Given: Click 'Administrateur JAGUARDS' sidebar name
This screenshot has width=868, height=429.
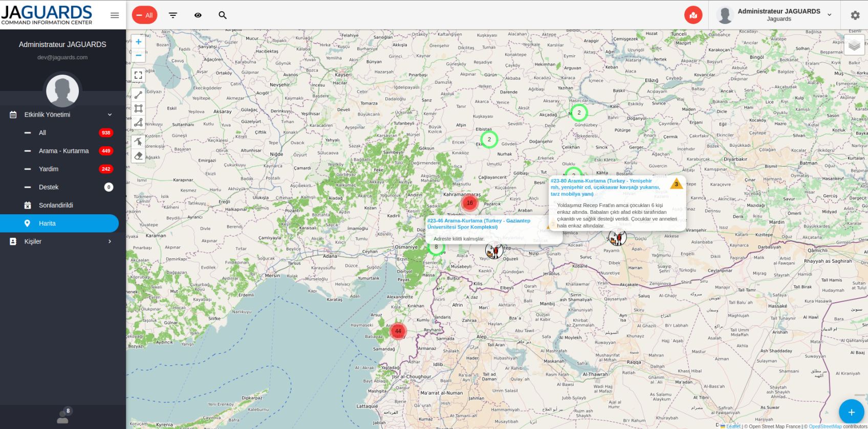Looking at the screenshot, I should [x=62, y=44].
